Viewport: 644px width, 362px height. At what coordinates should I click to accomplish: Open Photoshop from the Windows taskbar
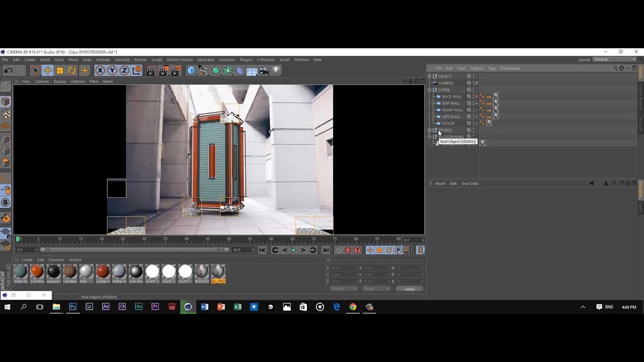tap(72, 307)
